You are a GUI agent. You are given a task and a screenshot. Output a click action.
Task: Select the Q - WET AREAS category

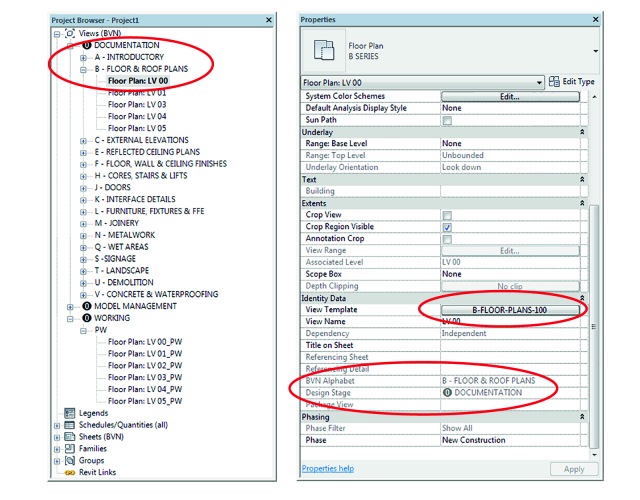[x=122, y=247]
